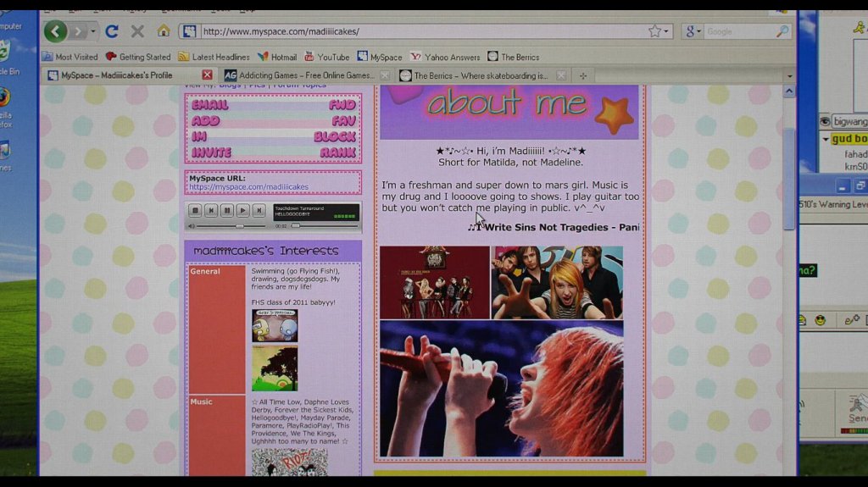Click the pink BLOCK contact button
This screenshot has height=487, width=868.
coord(334,136)
